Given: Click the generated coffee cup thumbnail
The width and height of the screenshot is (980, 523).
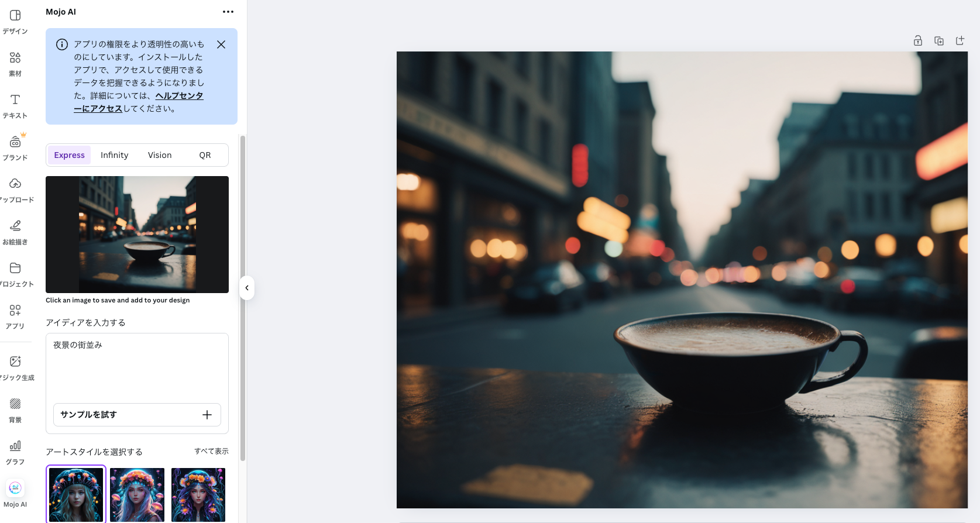Looking at the screenshot, I should point(137,234).
